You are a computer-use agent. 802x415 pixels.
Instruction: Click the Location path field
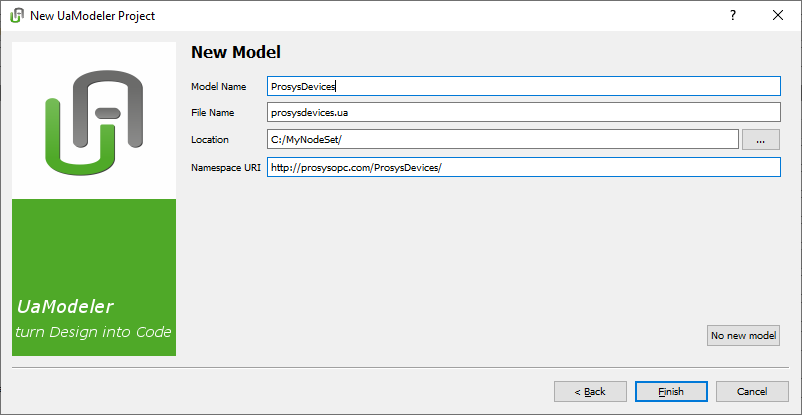pyautogui.click(x=503, y=139)
